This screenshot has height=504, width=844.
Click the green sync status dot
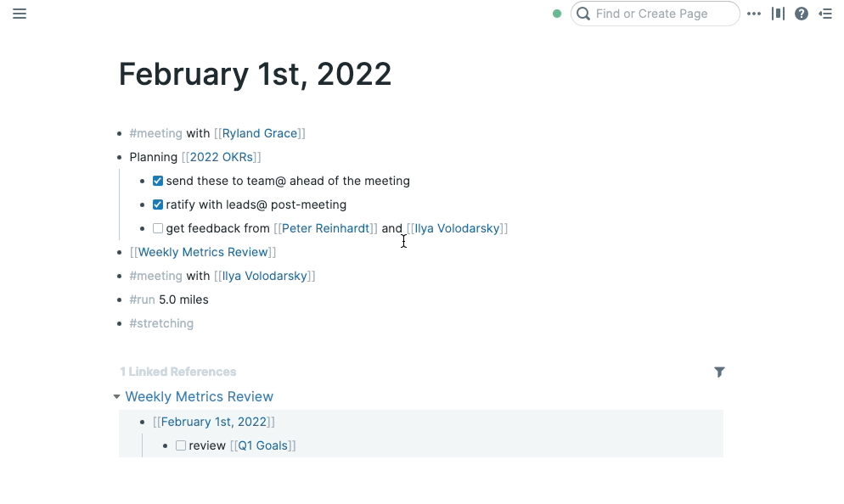tap(557, 14)
